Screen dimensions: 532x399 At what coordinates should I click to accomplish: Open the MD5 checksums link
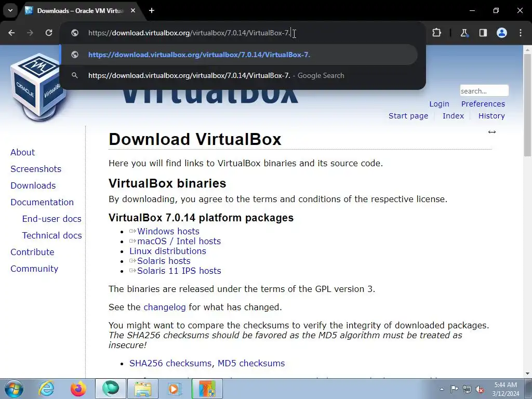tap(251, 363)
